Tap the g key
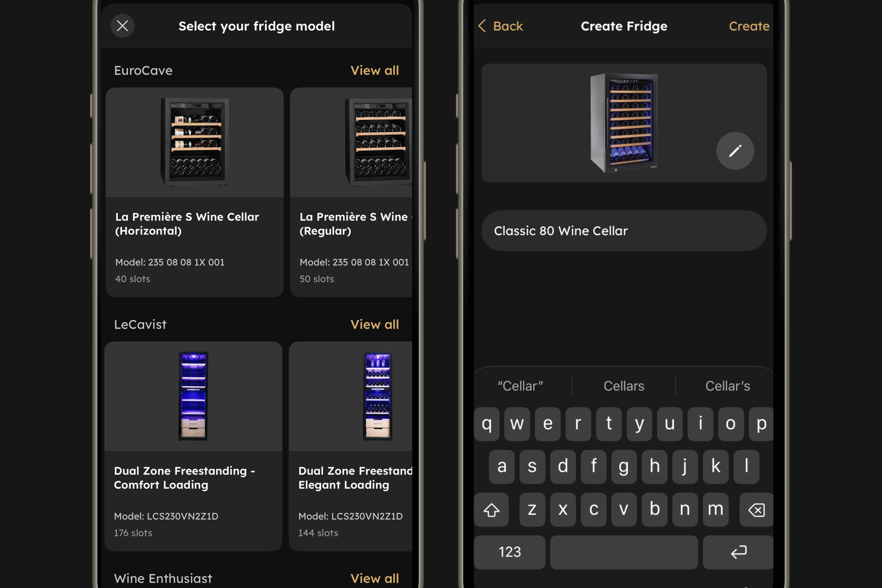The height and width of the screenshot is (588, 882). (624, 467)
